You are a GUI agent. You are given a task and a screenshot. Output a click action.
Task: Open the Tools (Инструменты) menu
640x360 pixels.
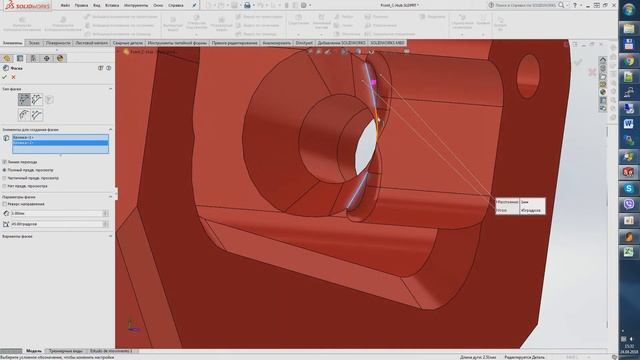point(136,5)
